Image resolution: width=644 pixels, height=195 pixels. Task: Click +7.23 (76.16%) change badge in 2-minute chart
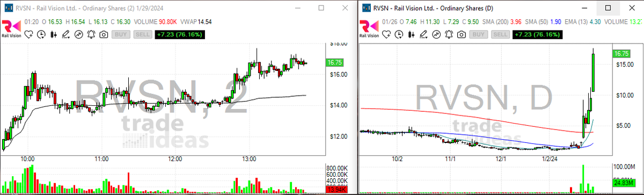point(179,34)
